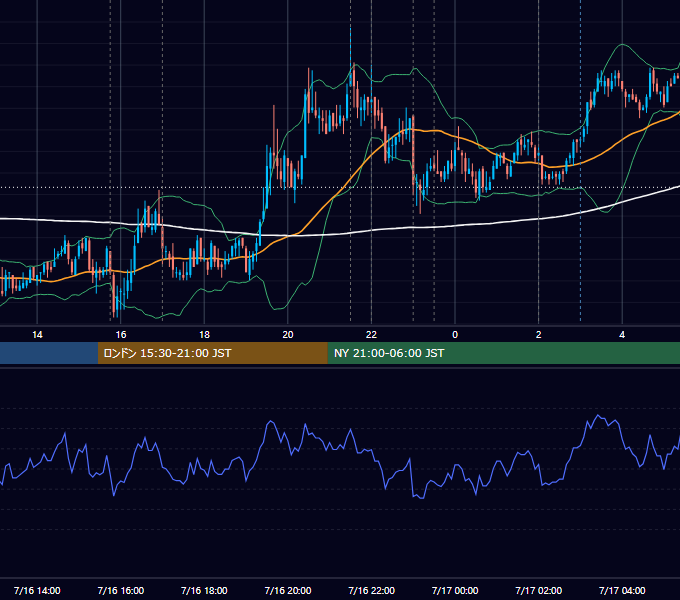Click the 7/16 14:00 time label
Image resolution: width=680 pixels, height=600 pixels.
37,590
